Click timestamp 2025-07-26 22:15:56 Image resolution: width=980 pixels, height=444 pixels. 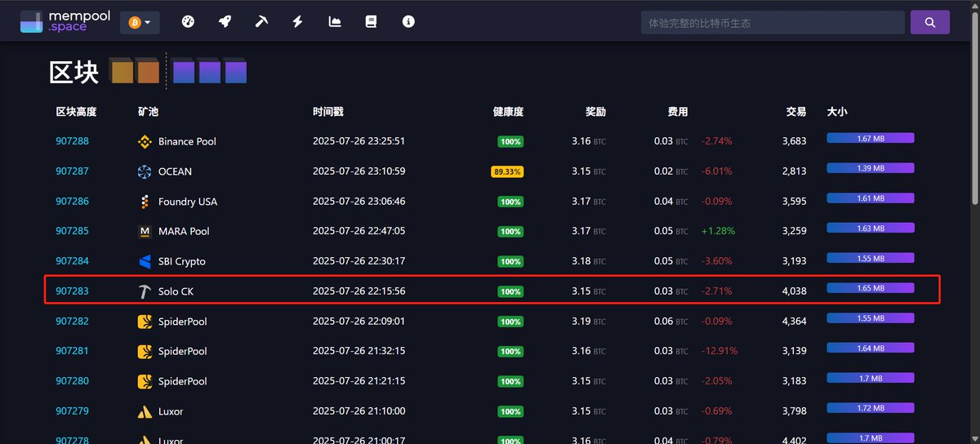coord(359,291)
